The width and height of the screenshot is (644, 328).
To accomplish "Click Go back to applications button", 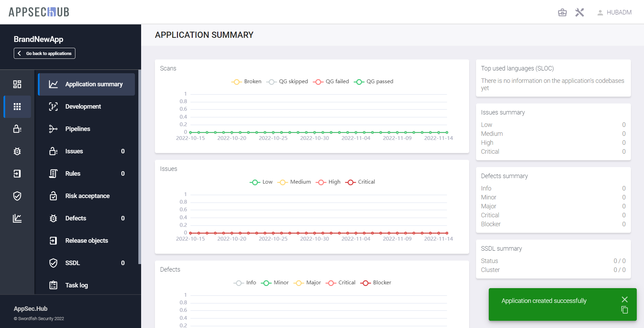I will (x=44, y=53).
